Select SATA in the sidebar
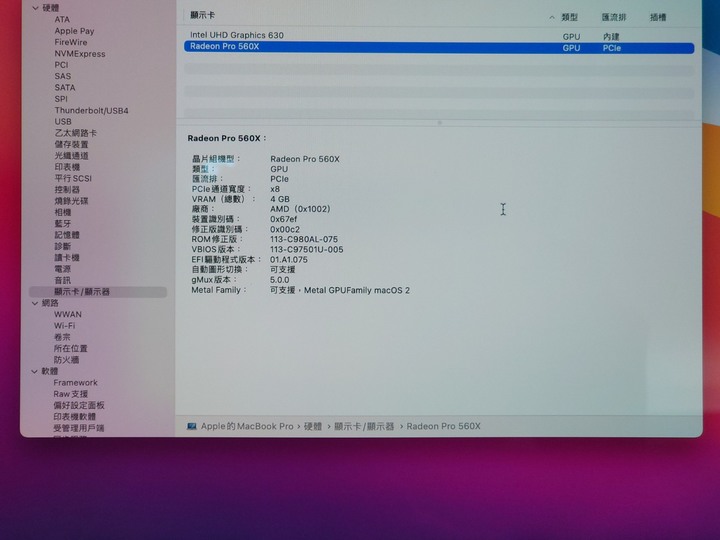This screenshot has height=540, width=720. (x=65, y=87)
